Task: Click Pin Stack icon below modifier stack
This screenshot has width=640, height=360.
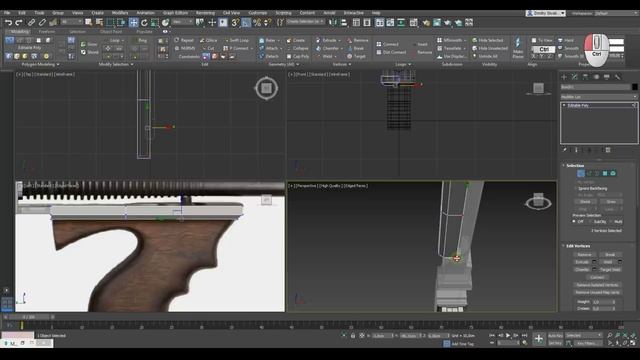Action: pos(564,150)
